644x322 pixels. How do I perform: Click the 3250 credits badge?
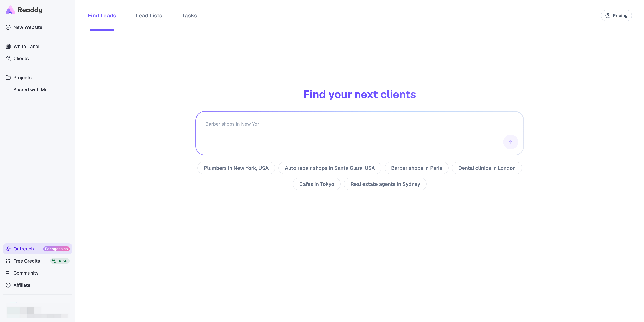(x=60, y=261)
